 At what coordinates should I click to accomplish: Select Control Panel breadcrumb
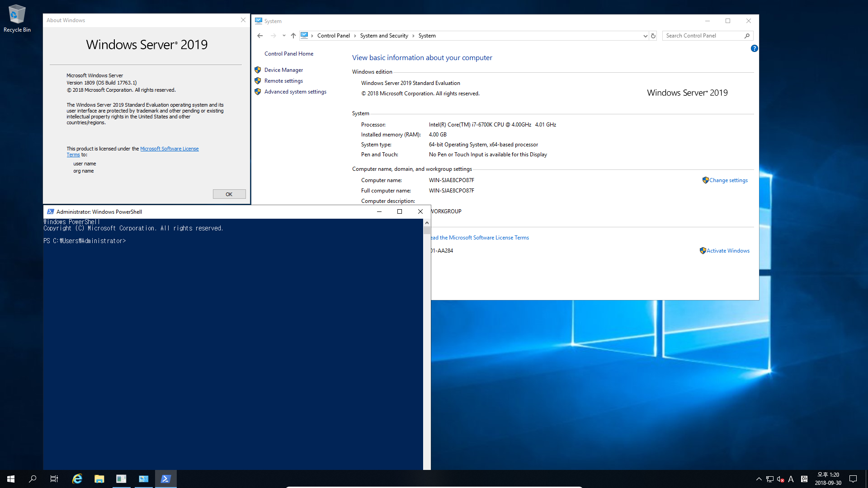click(334, 36)
